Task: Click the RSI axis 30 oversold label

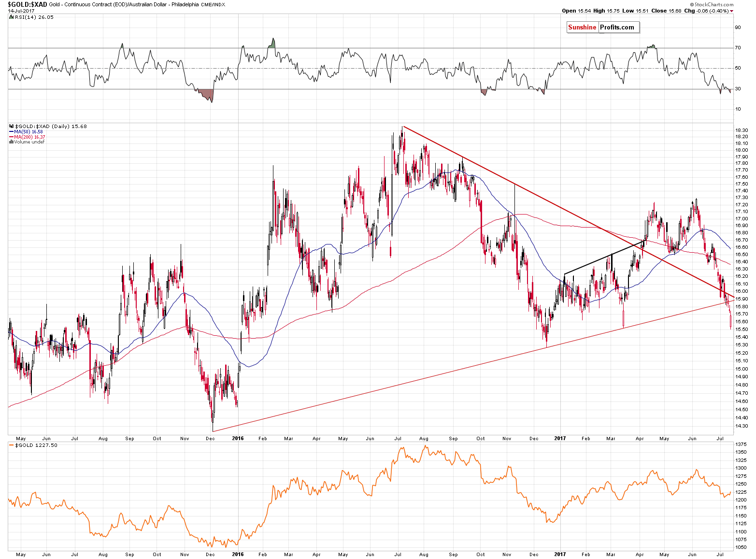Action: (738, 88)
